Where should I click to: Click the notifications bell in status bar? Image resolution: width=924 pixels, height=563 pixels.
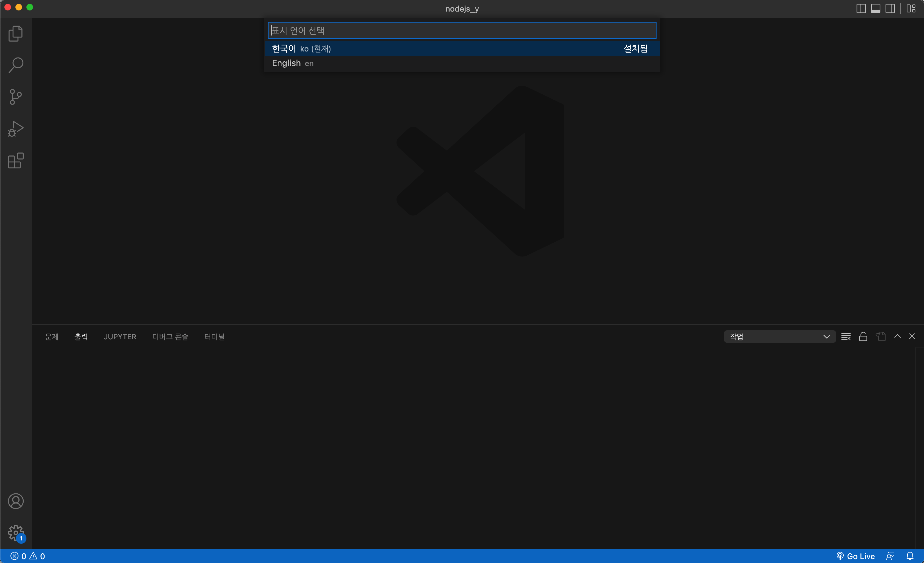point(910,556)
